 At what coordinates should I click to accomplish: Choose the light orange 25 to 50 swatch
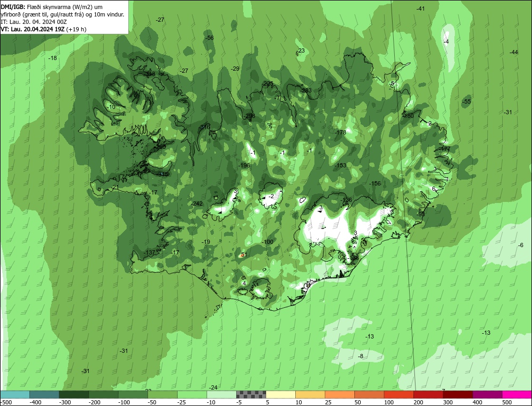tap(339, 395)
